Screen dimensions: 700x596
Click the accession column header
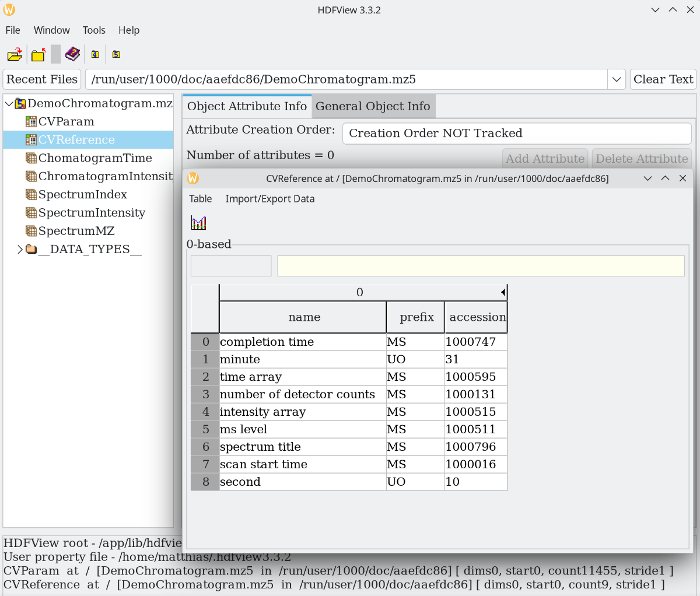477,317
